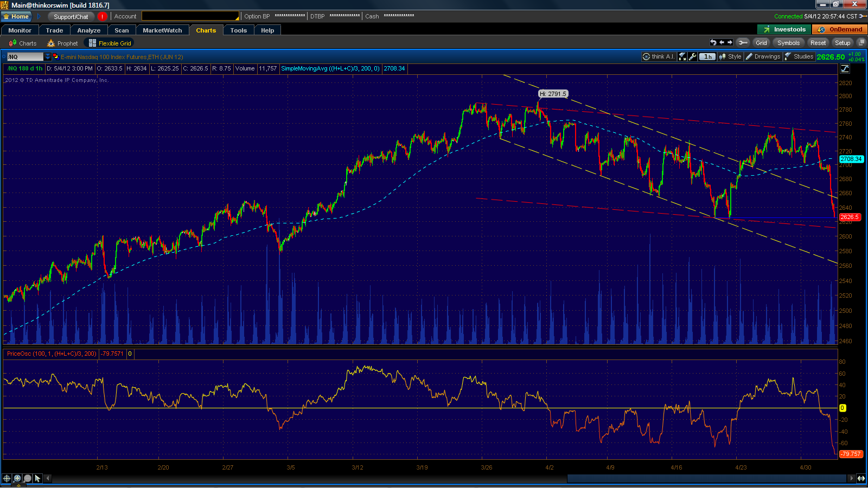
Task: Click the chart horizontal scrollbar thumb
Action: point(707,478)
